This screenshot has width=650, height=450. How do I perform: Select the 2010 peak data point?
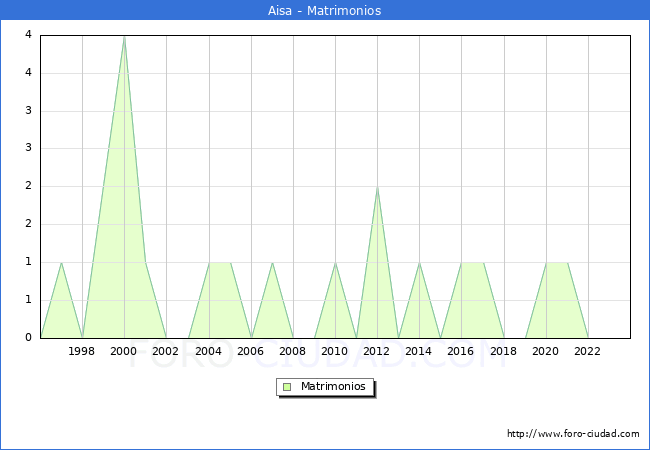(335, 262)
